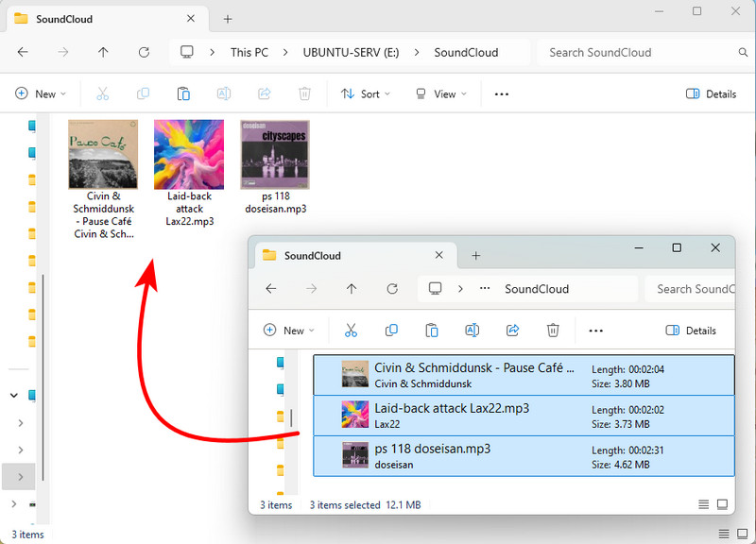The height and width of the screenshot is (544, 756).
Task: Click Up arrow in front window
Action: [352, 289]
